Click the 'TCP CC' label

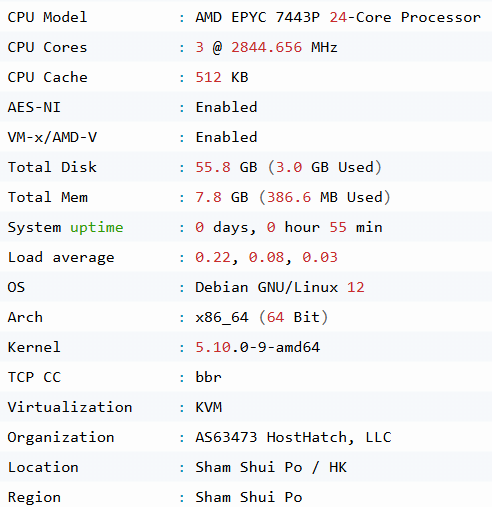point(34,377)
